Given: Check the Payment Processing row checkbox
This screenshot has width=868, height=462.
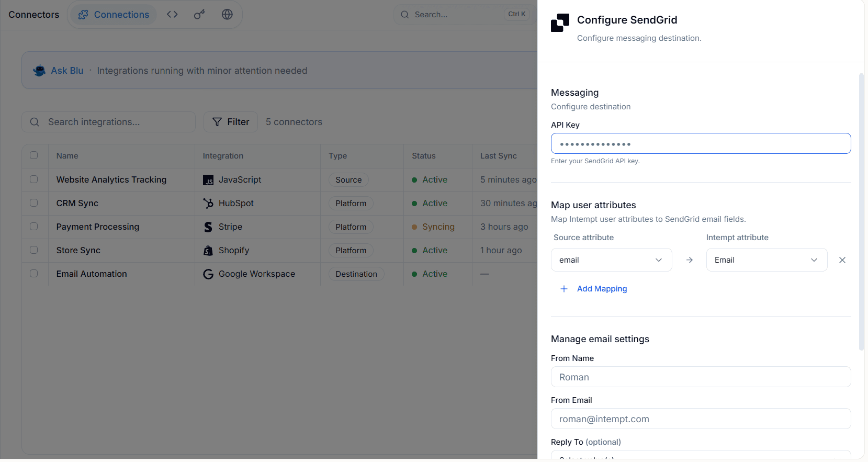Looking at the screenshot, I should click(34, 227).
